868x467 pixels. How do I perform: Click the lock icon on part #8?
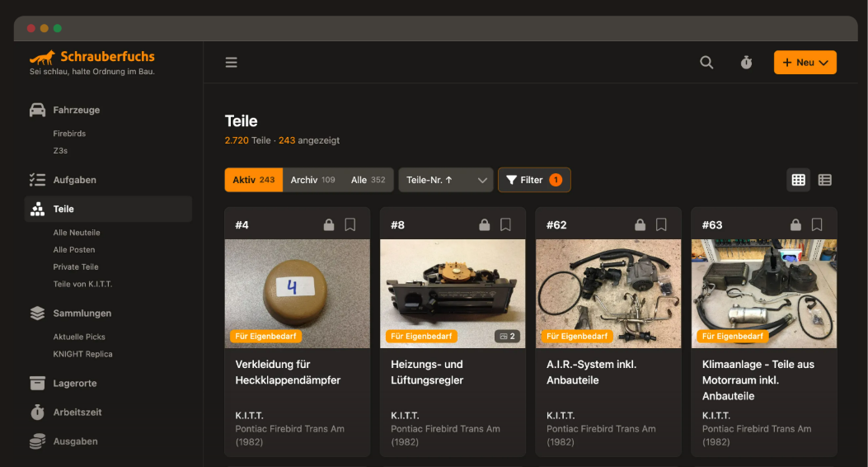point(485,224)
